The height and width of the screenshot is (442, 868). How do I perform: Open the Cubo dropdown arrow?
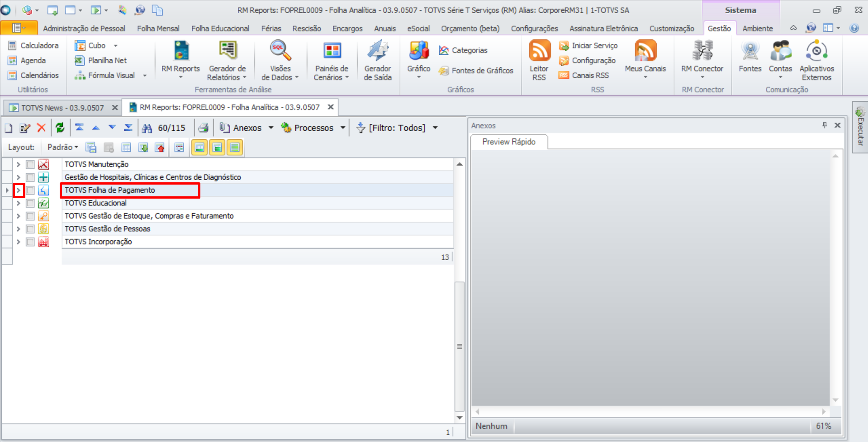click(115, 46)
